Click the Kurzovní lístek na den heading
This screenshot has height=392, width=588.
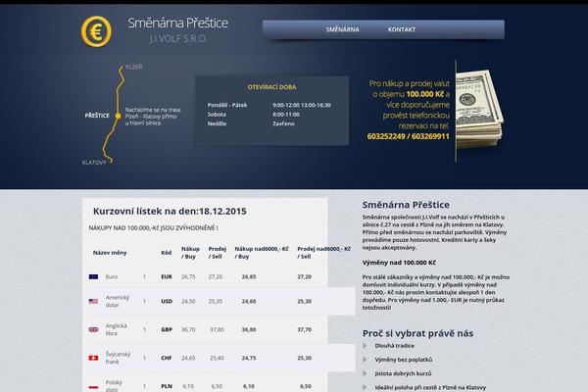click(170, 212)
